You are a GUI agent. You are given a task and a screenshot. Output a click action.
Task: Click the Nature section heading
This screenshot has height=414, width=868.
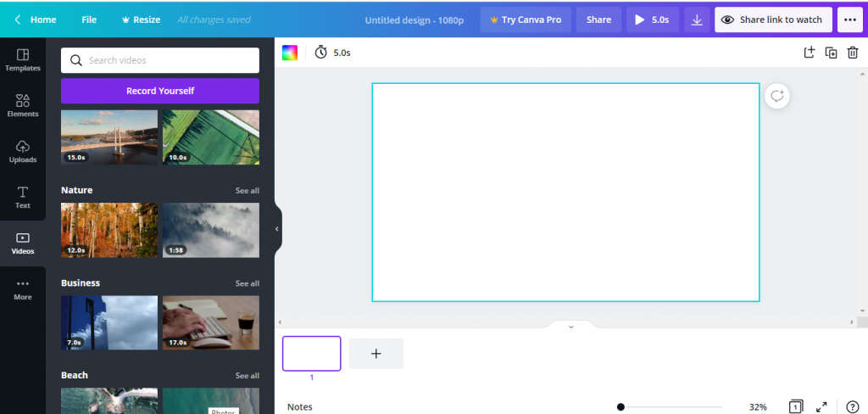tap(77, 190)
